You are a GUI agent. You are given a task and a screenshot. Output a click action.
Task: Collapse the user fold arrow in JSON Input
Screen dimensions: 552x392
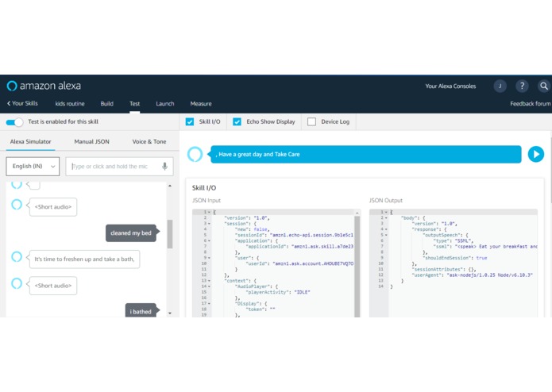(209, 258)
